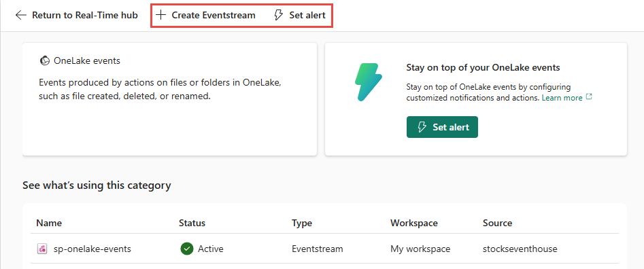Click the OneLake events logo icon

44,60
